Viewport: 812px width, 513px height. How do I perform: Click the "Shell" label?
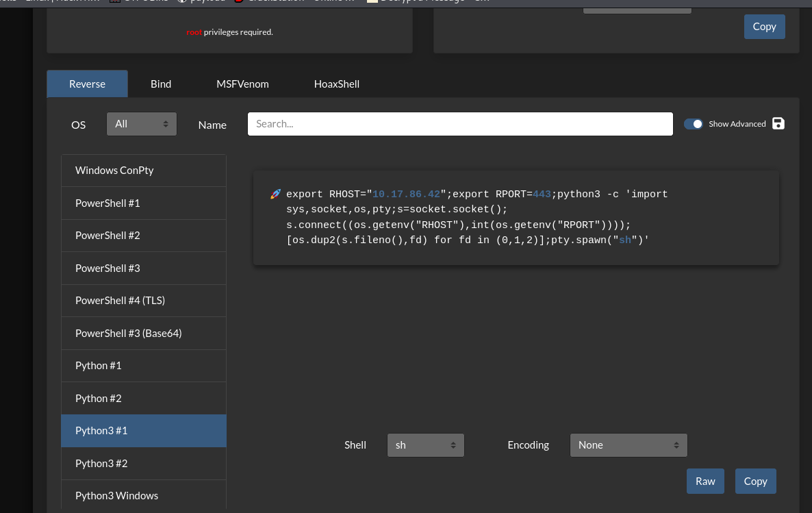click(x=355, y=445)
